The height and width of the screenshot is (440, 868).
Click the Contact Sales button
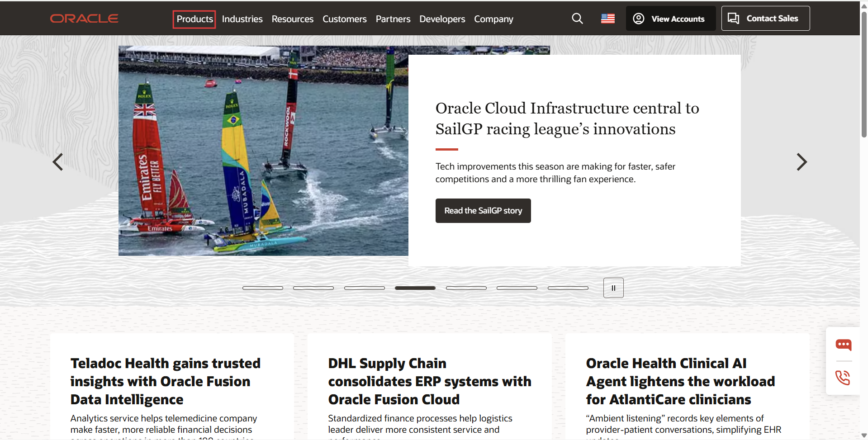(765, 19)
